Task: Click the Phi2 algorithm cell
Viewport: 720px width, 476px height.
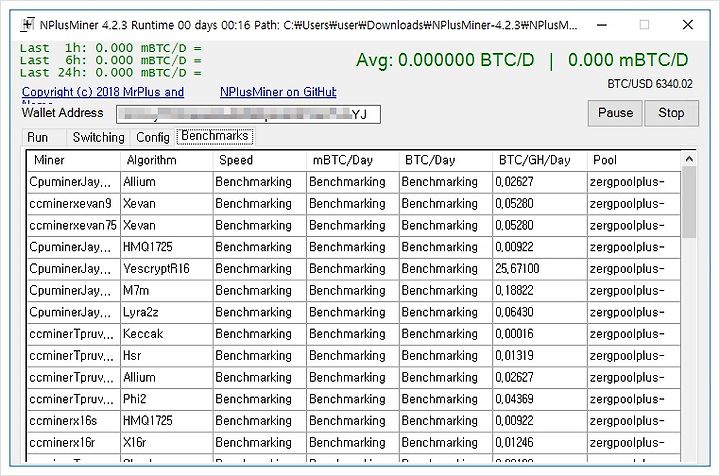Action: click(x=167, y=399)
